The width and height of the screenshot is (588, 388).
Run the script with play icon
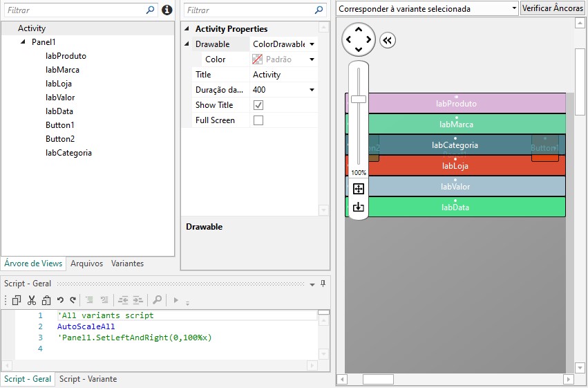click(x=176, y=300)
